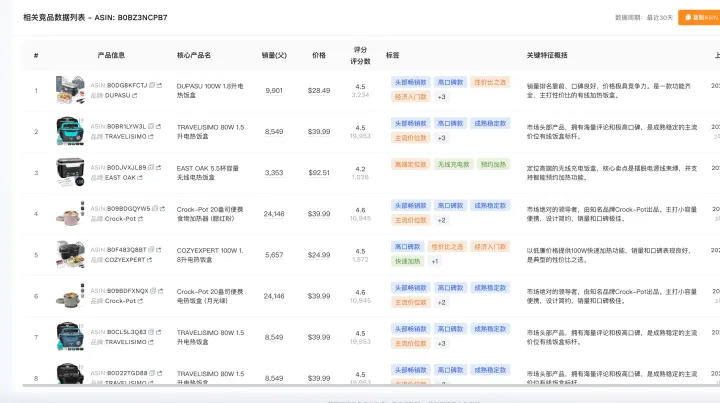Click the $92.51 price cell
Image resolution: width=720 pixels, height=403 pixels.
(x=319, y=173)
